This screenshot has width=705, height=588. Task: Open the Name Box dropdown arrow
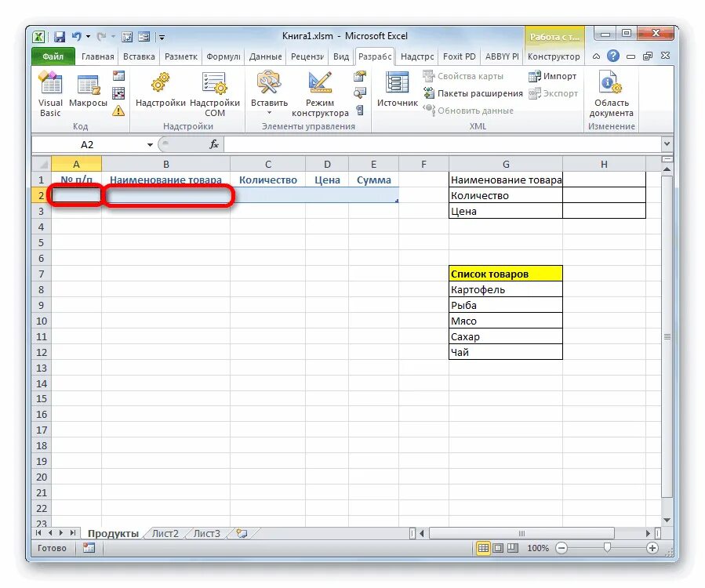150,145
